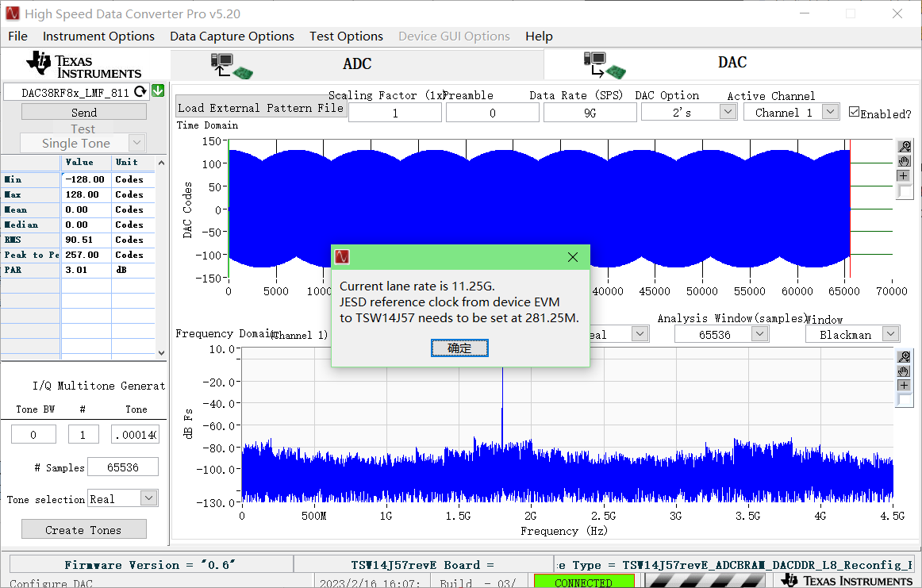Viewport: 922px width, 588px height.
Task: Click the dialog's red waveform app icon
Action: tap(342, 257)
